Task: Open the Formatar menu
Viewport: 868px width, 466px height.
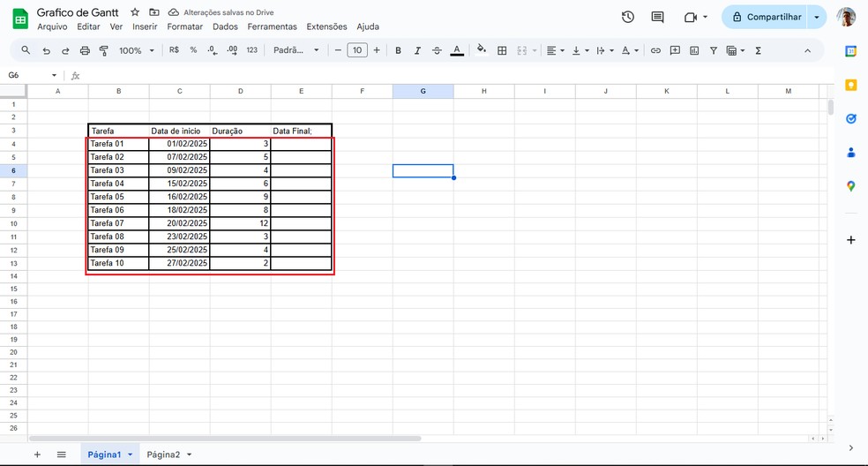Action: click(x=185, y=26)
